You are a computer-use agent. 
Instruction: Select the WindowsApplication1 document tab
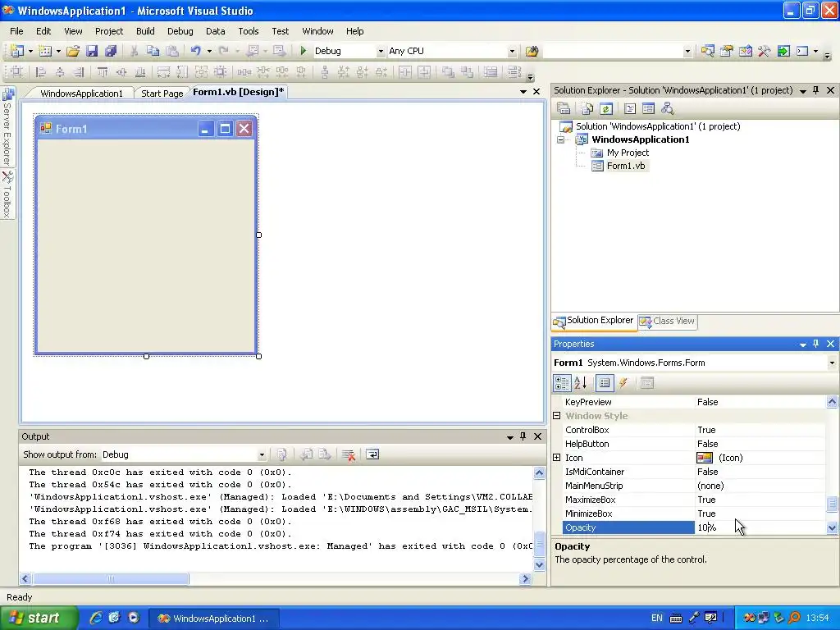[x=81, y=94]
